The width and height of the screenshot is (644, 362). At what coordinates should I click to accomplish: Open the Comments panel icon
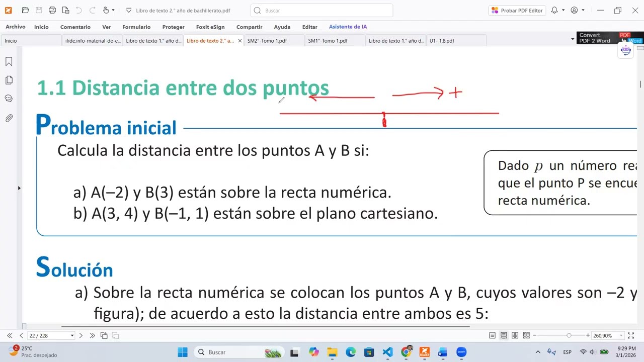coord(9,99)
